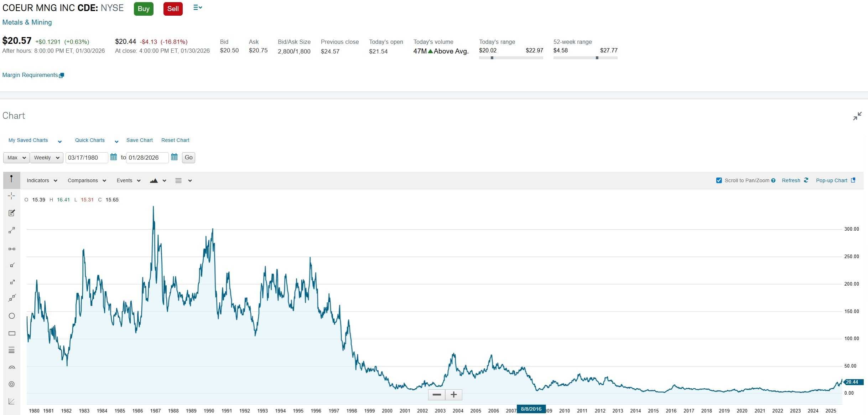Click the 8/8/2016 date marker on axis
The image size is (868, 415).
531,409
